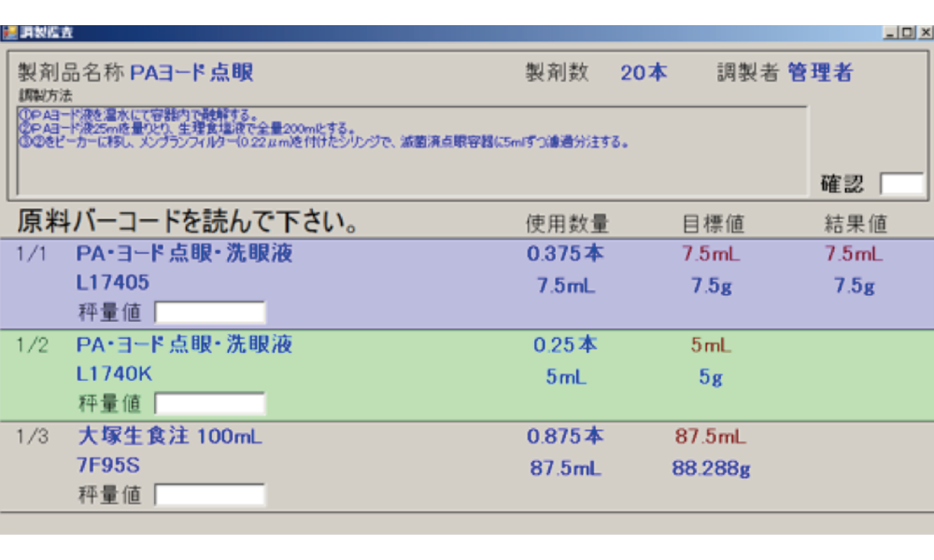Screen dimensions: 934x560
Task: Click the 確認 label
Action: 842,184
